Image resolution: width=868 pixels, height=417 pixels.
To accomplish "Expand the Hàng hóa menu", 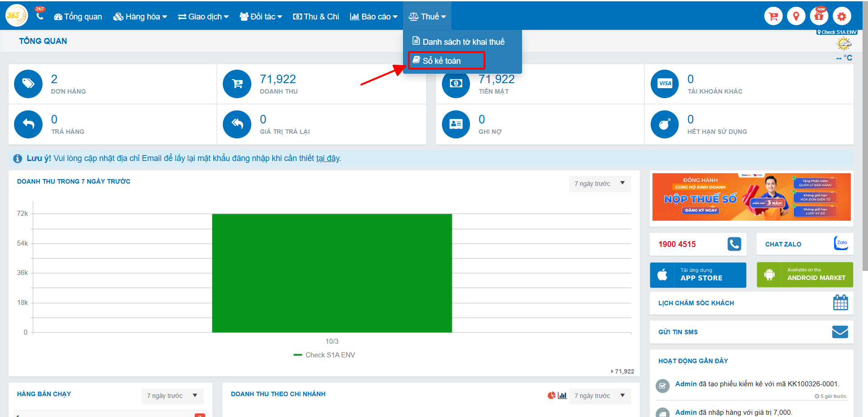I will (x=140, y=17).
